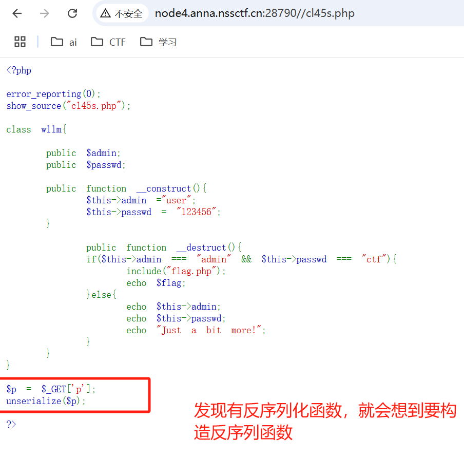Click the browser forward arrow

coord(44,13)
